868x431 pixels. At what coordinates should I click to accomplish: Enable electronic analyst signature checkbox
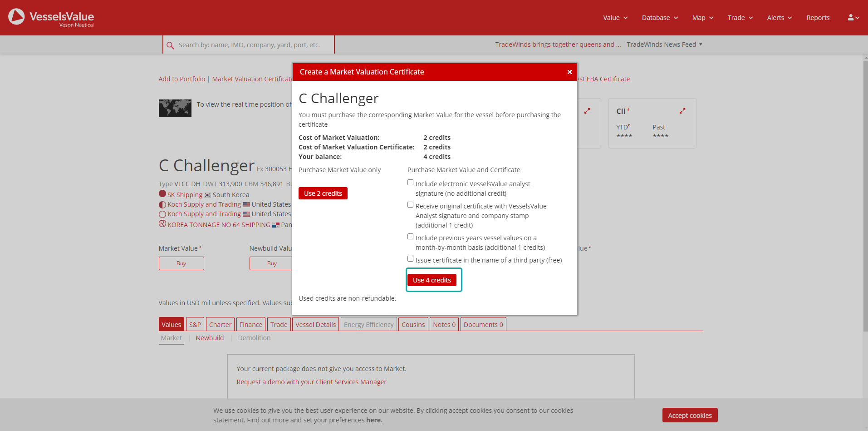pyautogui.click(x=410, y=183)
